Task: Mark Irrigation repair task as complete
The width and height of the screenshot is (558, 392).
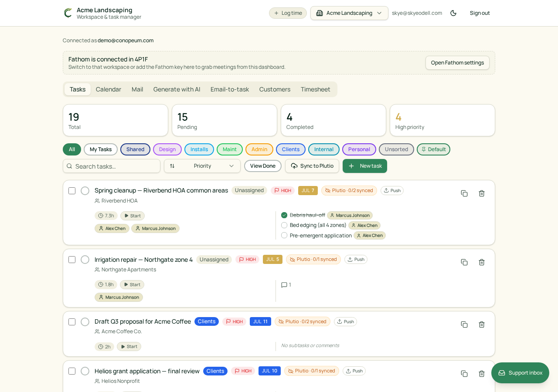Action: (x=85, y=260)
